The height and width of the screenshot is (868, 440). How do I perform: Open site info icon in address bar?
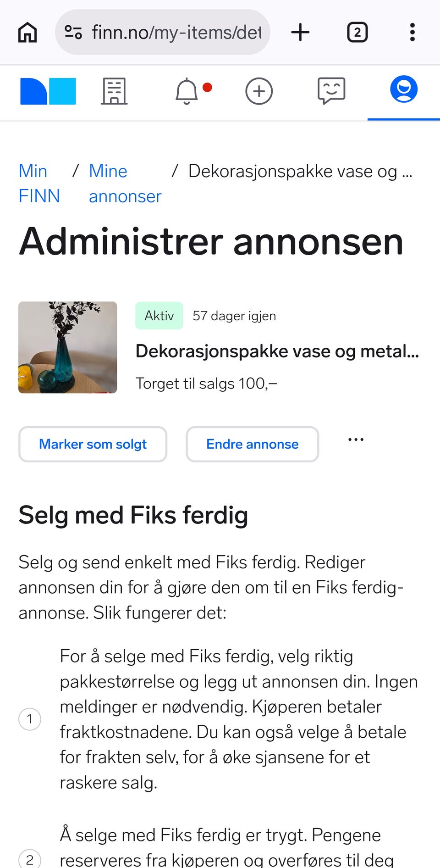pyautogui.click(x=73, y=33)
